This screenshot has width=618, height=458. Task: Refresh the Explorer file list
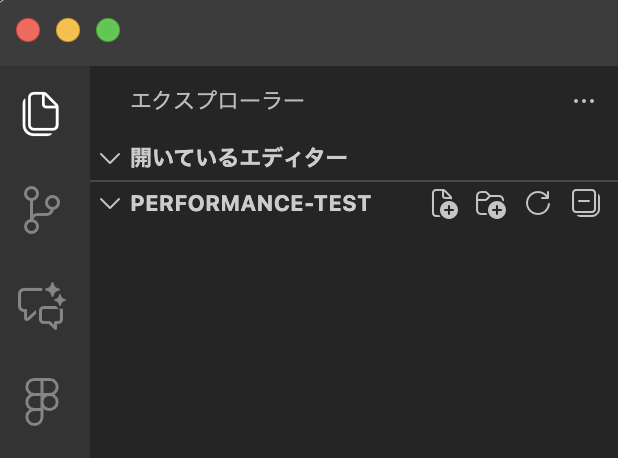pos(538,204)
